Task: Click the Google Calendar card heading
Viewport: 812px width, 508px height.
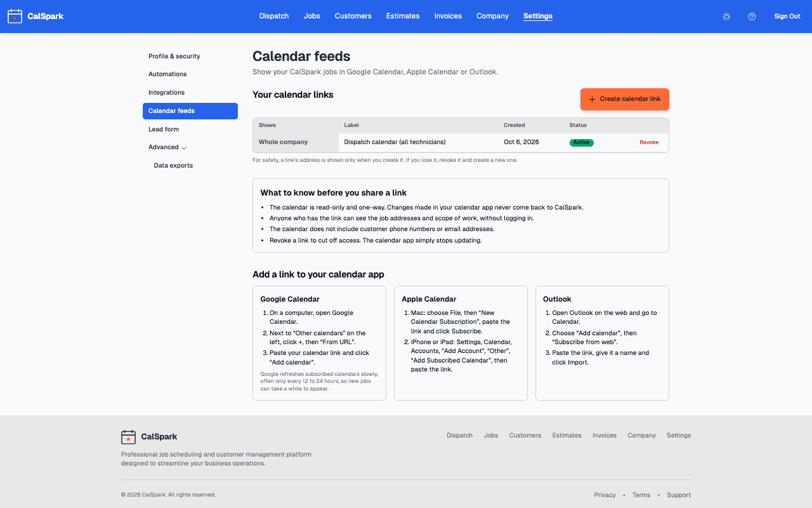Action: click(290, 299)
